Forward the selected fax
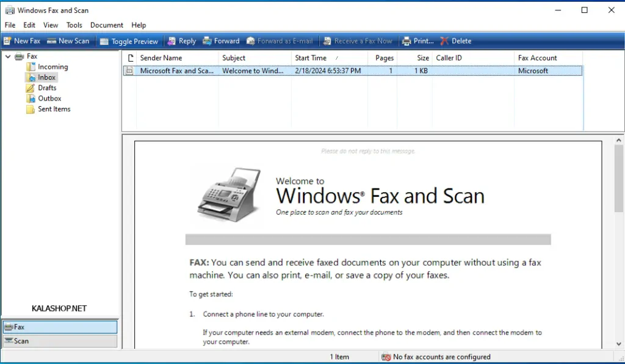 (x=220, y=41)
